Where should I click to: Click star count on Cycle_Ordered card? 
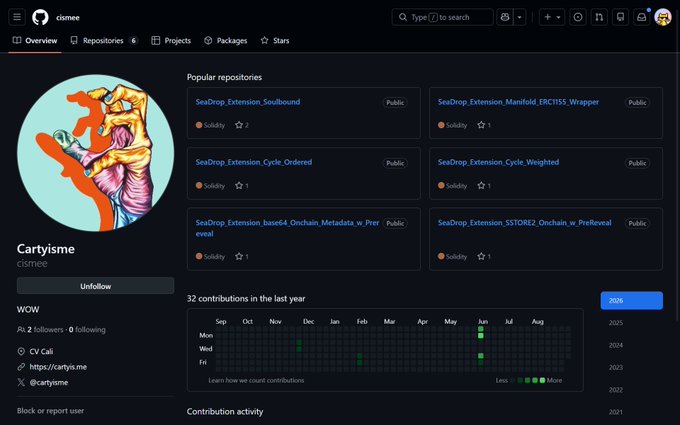242,186
